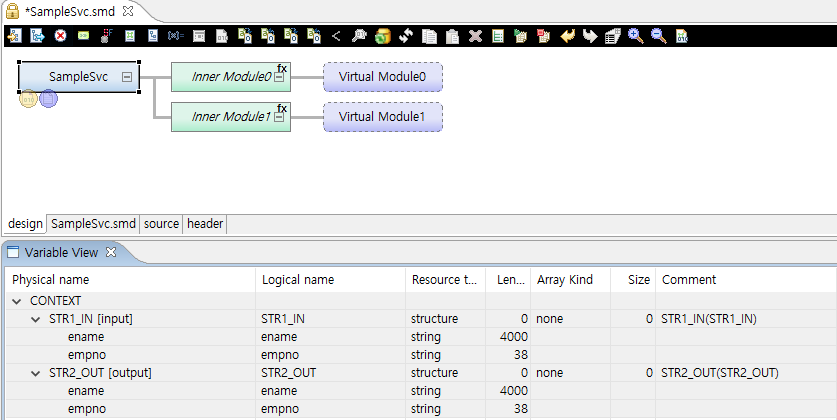Click the copy icon in toolbar
The image size is (837, 420).
[428, 36]
